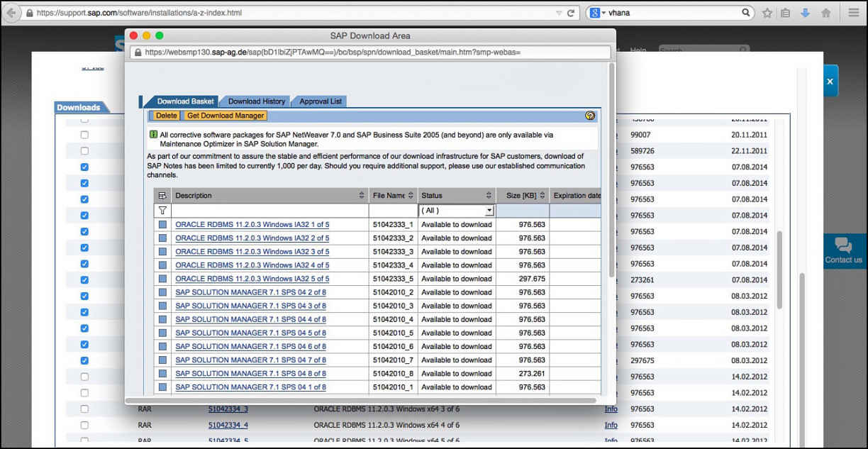
Task: Select row marker for SOLUTION MANAGER SPS 04 8 of 8
Action: pyautogui.click(x=163, y=374)
